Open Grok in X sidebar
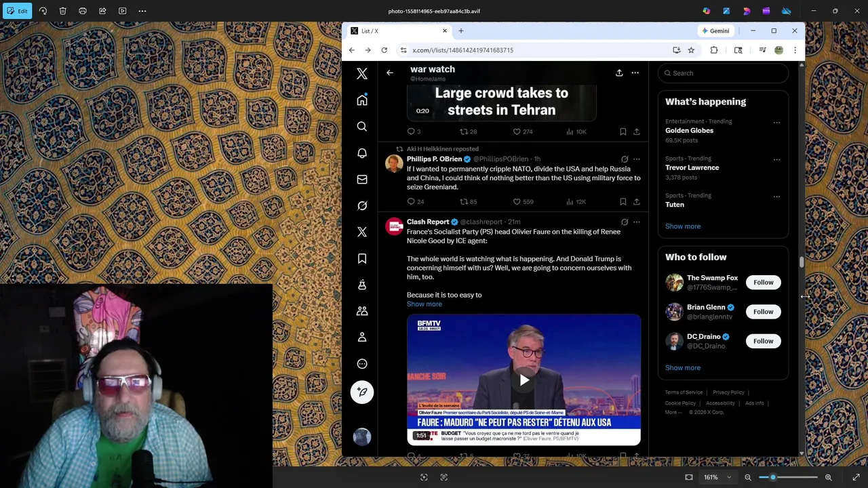Image resolution: width=868 pixels, height=488 pixels. (362, 206)
